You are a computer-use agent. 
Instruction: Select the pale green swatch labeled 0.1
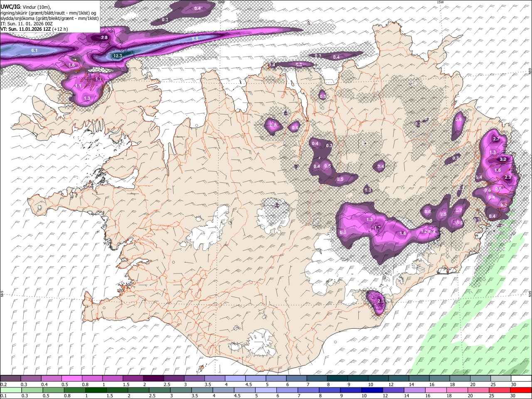(10, 390)
